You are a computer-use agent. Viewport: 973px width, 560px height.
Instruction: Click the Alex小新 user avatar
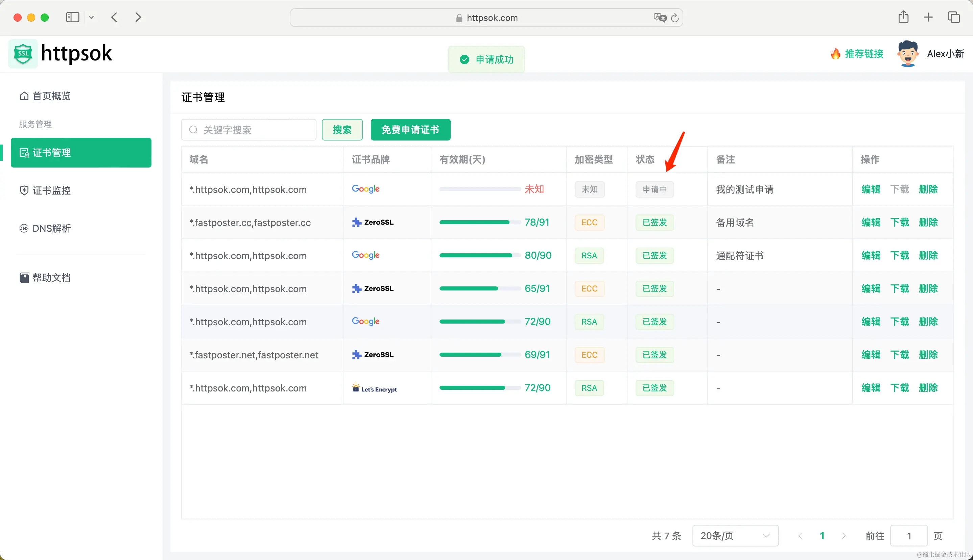pos(907,54)
